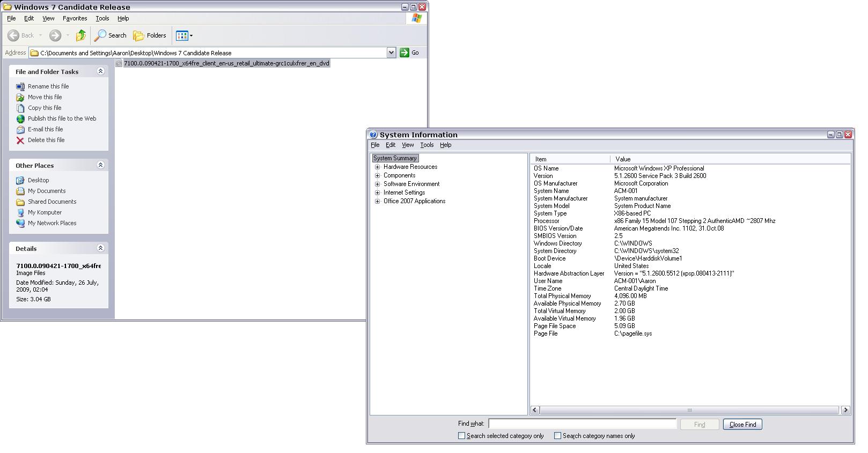868x453 pixels.
Task: Click the Value column header
Action: 730,159
